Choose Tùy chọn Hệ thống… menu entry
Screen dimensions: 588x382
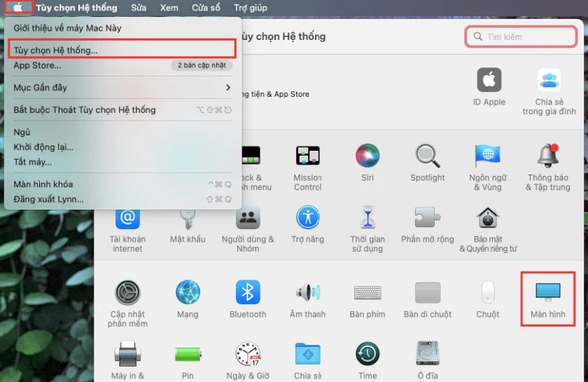122,50
